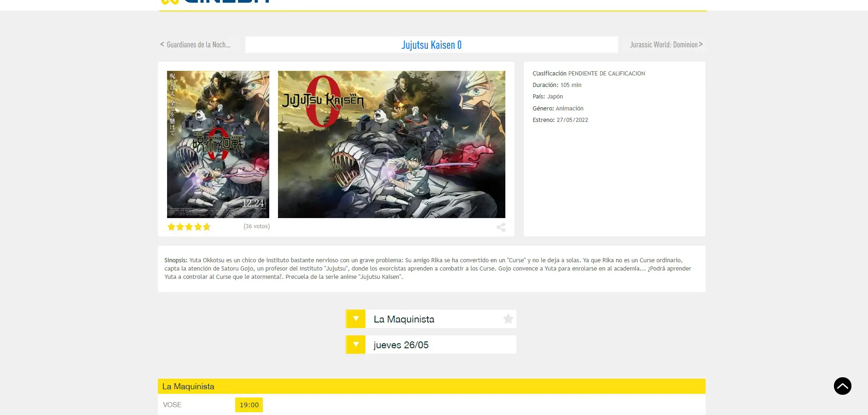Click the scroll-to-top arrow button

pos(842,386)
